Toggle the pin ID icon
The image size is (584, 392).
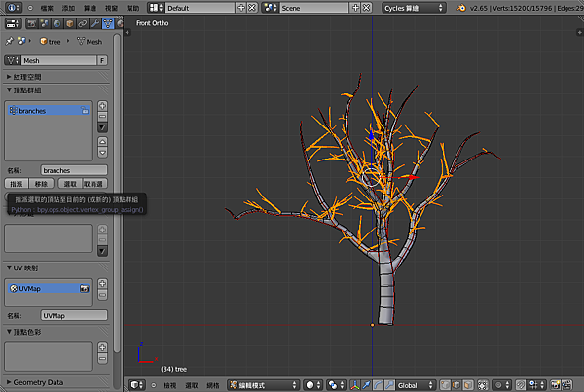pos(9,41)
